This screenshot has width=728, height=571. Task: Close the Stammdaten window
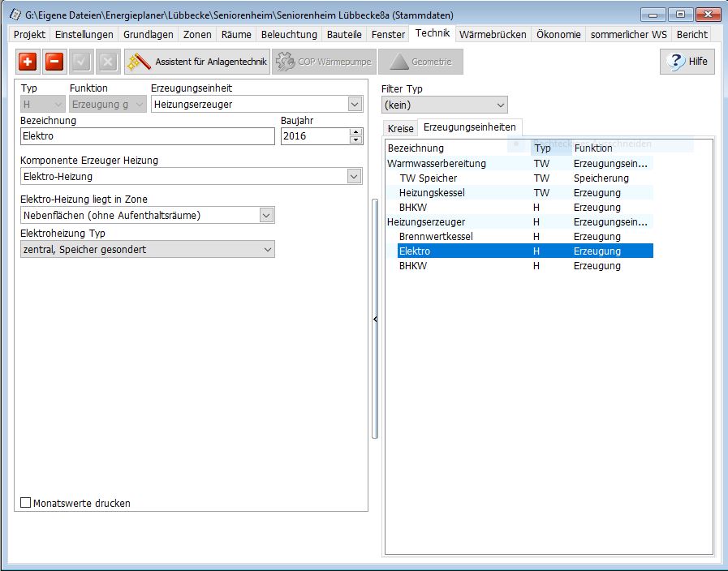point(708,15)
